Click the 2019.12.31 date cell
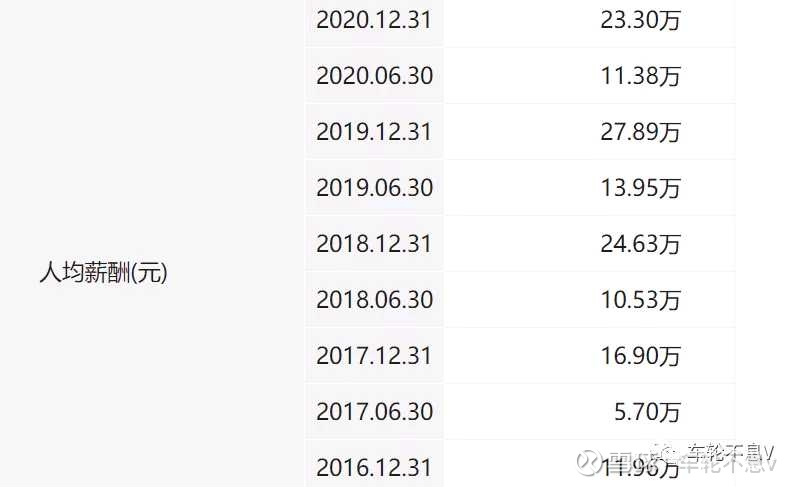This screenshot has height=487, width=799. coord(374,131)
